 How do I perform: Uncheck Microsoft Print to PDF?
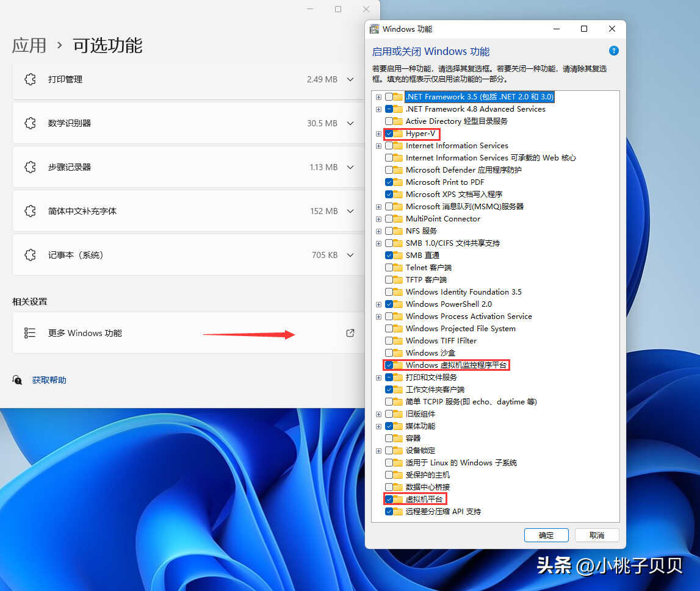389,182
